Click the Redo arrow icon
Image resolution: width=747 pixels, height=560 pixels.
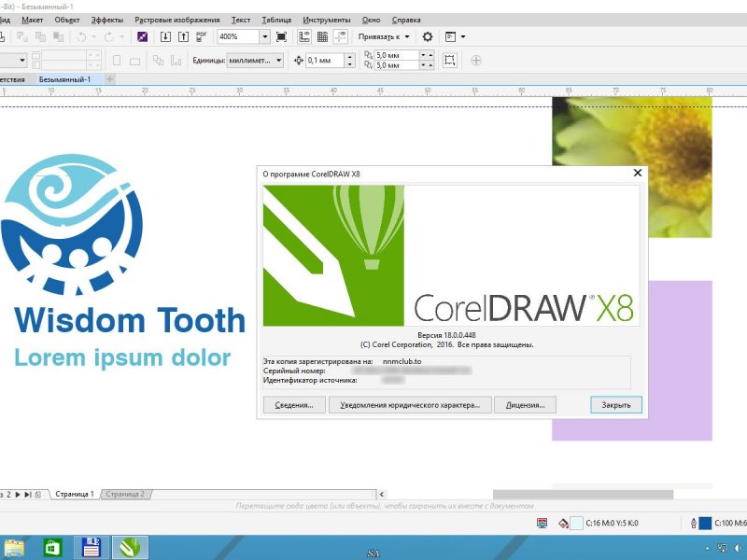[x=109, y=36]
